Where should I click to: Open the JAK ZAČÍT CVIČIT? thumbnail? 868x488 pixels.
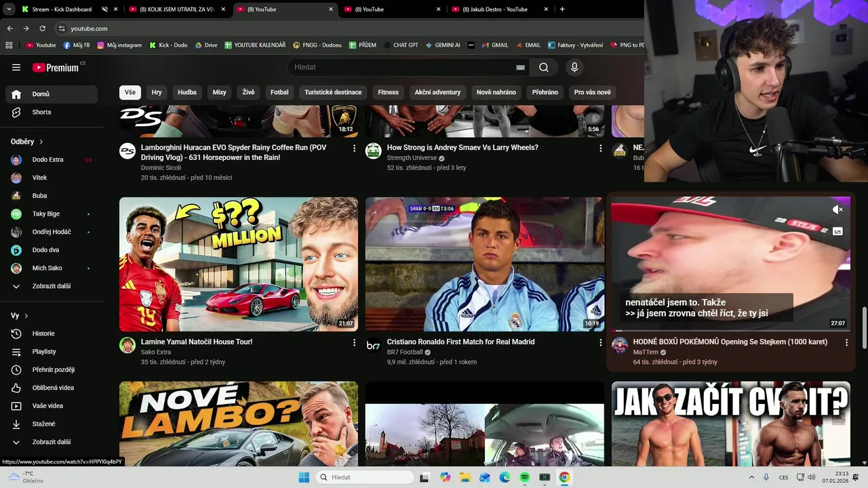(x=731, y=424)
